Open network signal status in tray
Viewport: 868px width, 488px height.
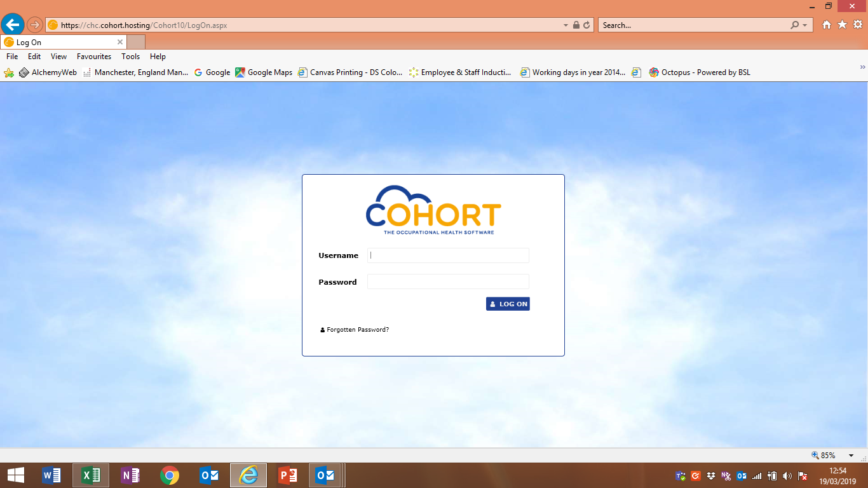click(757, 476)
